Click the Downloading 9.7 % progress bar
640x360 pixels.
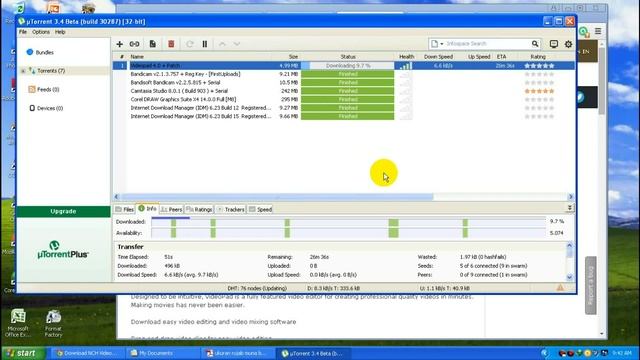[x=348, y=65]
